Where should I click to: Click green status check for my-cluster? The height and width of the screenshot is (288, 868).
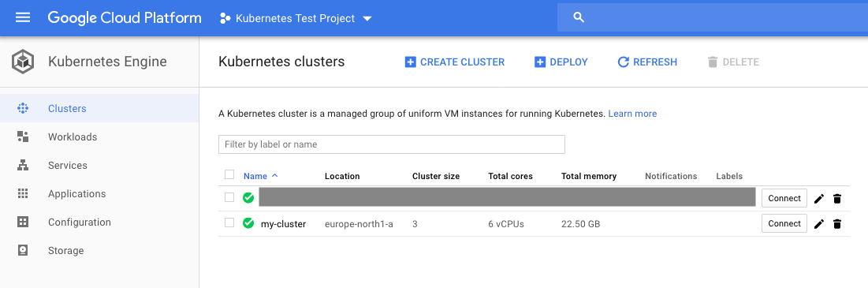[248, 223]
